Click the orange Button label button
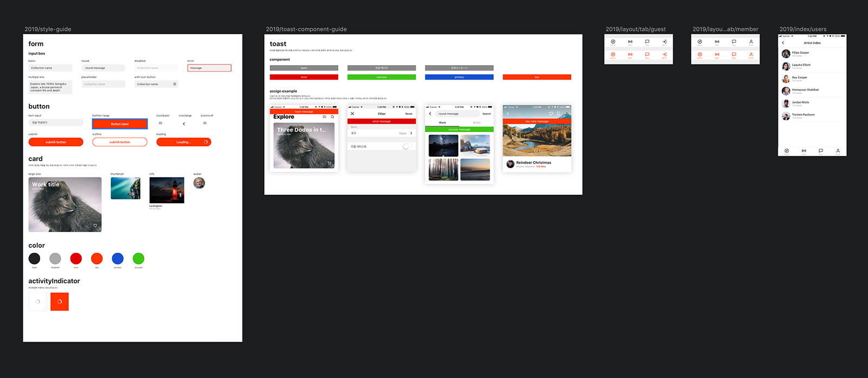868x378 pixels. pyautogui.click(x=120, y=124)
